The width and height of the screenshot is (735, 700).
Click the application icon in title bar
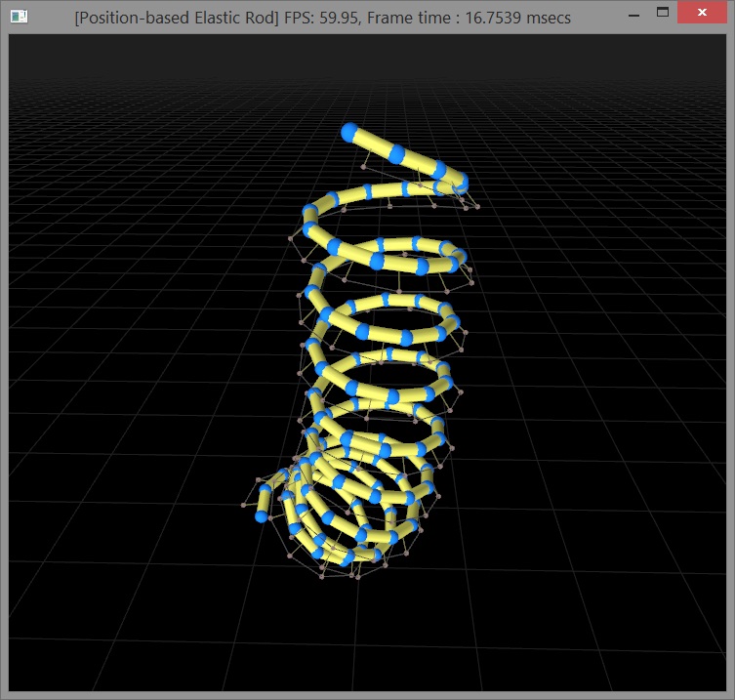pos(20,17)
